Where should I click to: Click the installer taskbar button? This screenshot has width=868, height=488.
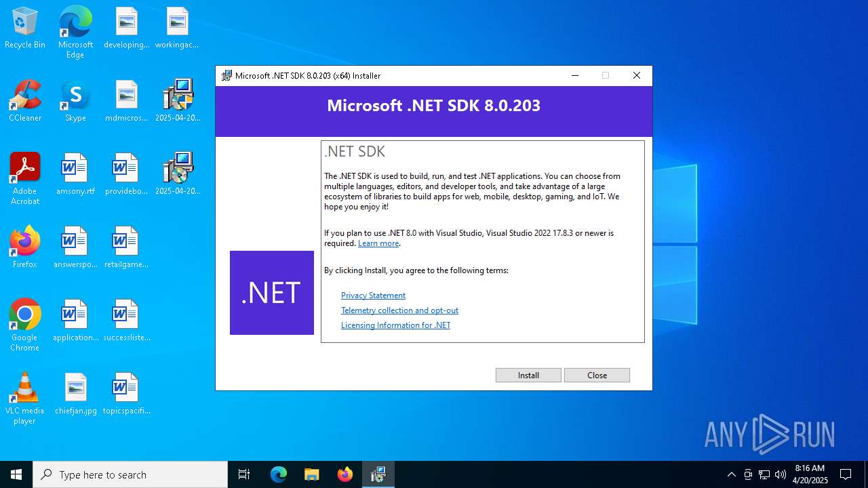click(378, 474)
